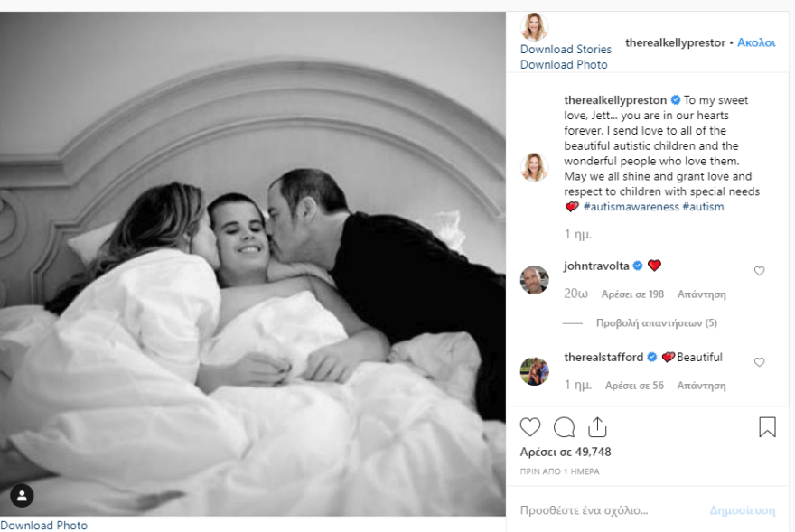Open profile picture at post header

tap(534, 27)
